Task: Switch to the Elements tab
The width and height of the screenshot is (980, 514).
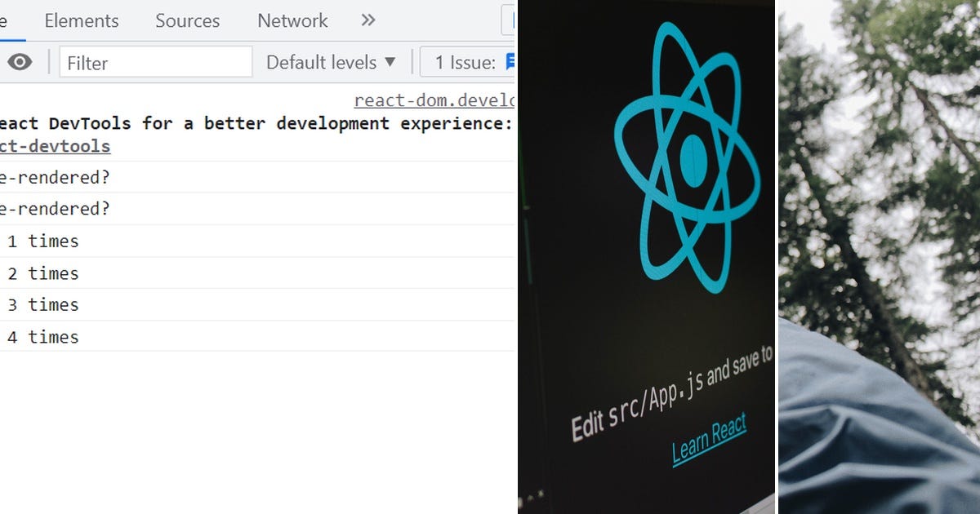Action: click(81, 20)
